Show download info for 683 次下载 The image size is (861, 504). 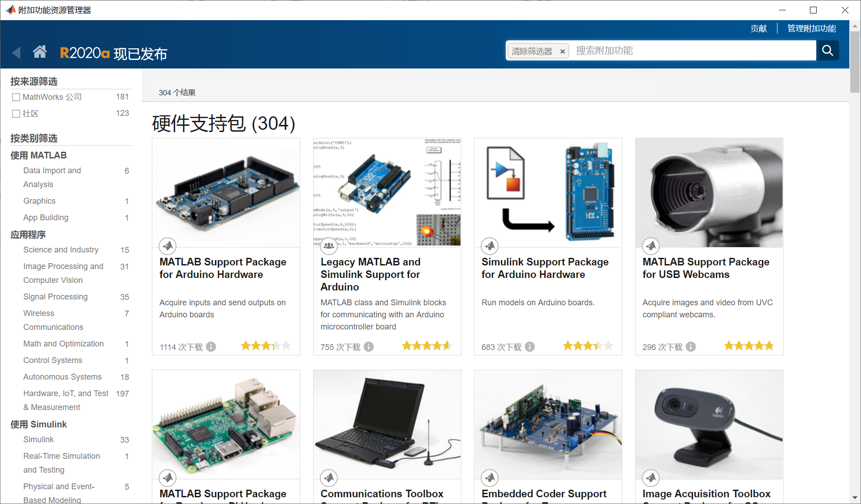tap(530, 346)
